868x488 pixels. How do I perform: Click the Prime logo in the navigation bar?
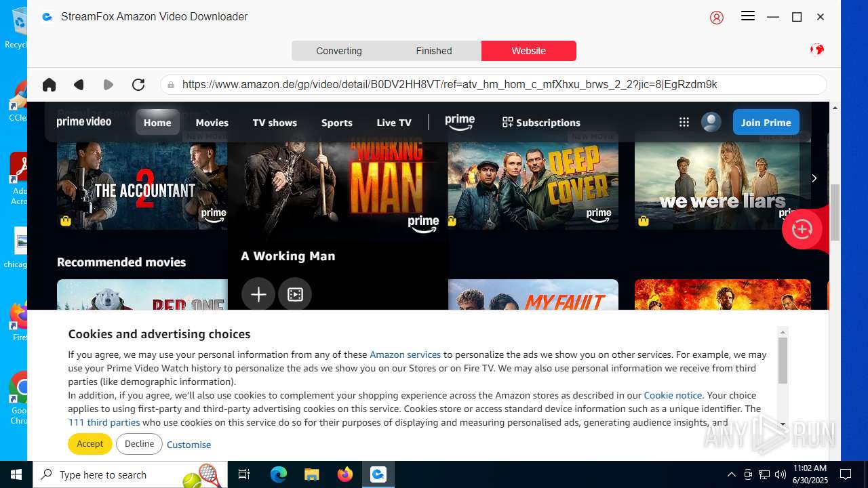point(460,122)
